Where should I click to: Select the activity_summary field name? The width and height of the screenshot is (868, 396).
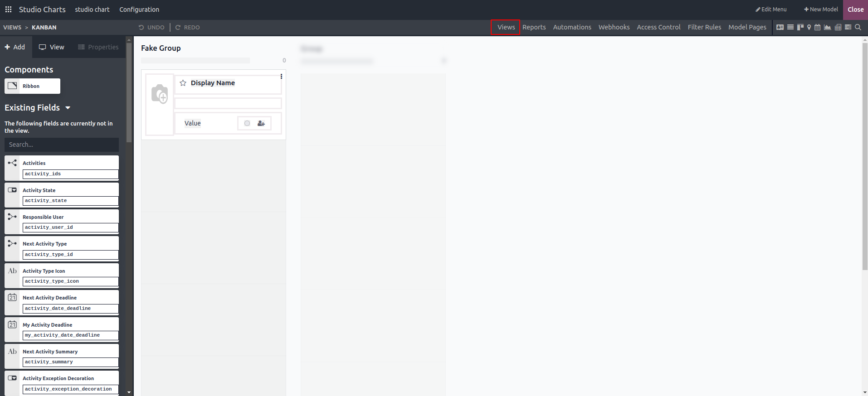pyautogui.click(x=70, y=362)
